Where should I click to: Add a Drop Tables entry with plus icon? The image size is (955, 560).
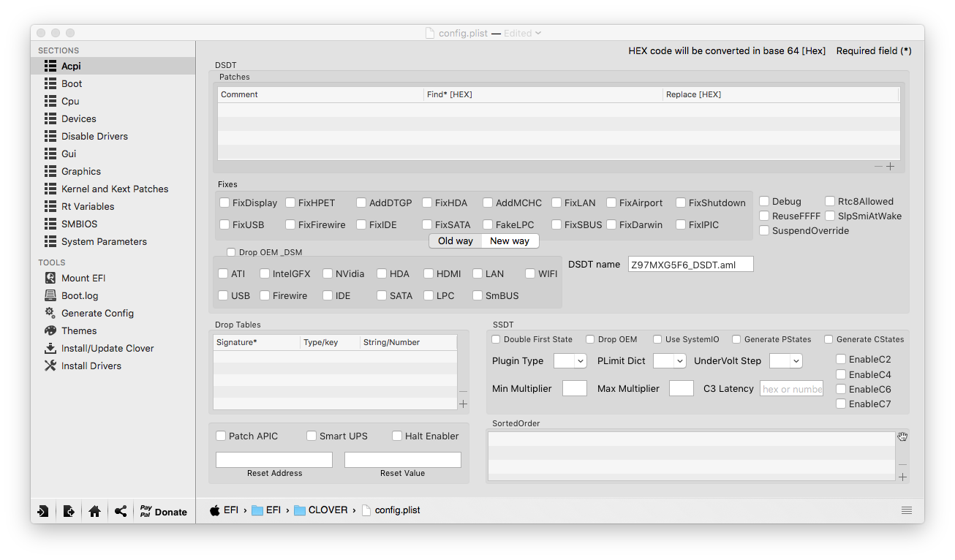click(x=463, y=404)
